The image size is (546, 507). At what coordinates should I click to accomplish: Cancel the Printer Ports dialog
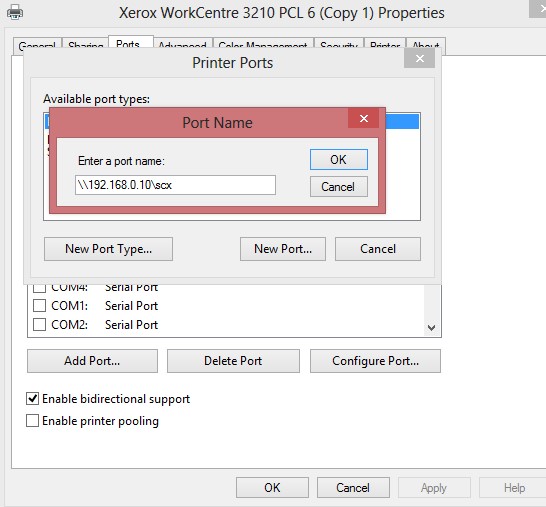point(378,249)
